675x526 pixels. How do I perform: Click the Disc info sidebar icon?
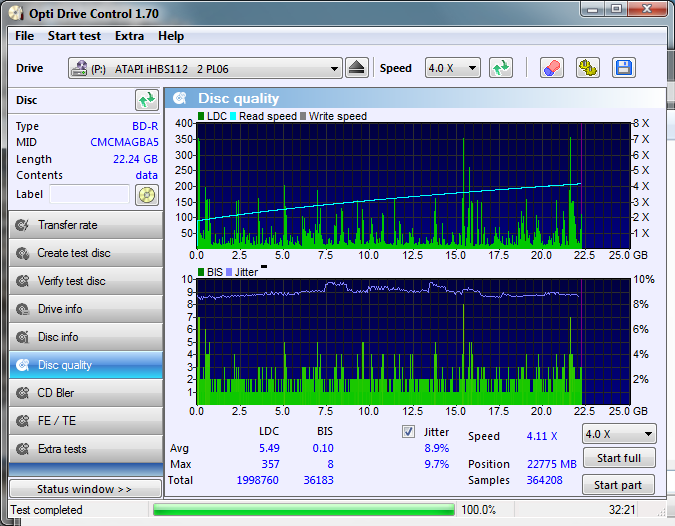tap(22, 337)
